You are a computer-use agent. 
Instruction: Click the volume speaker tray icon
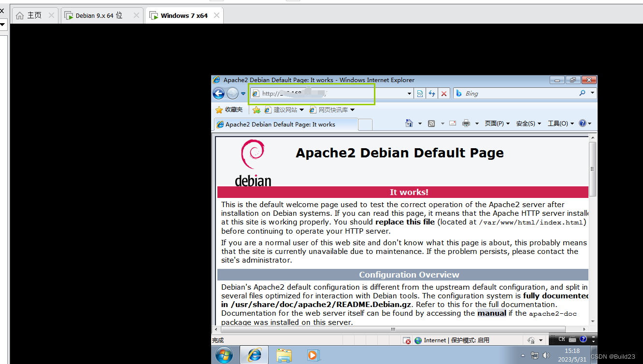tap(546, 356)
